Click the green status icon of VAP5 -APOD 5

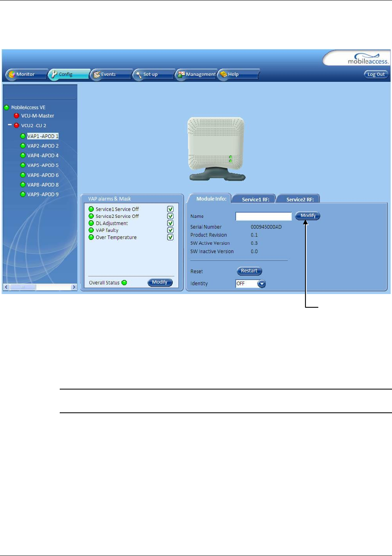(x=23, y=165)
